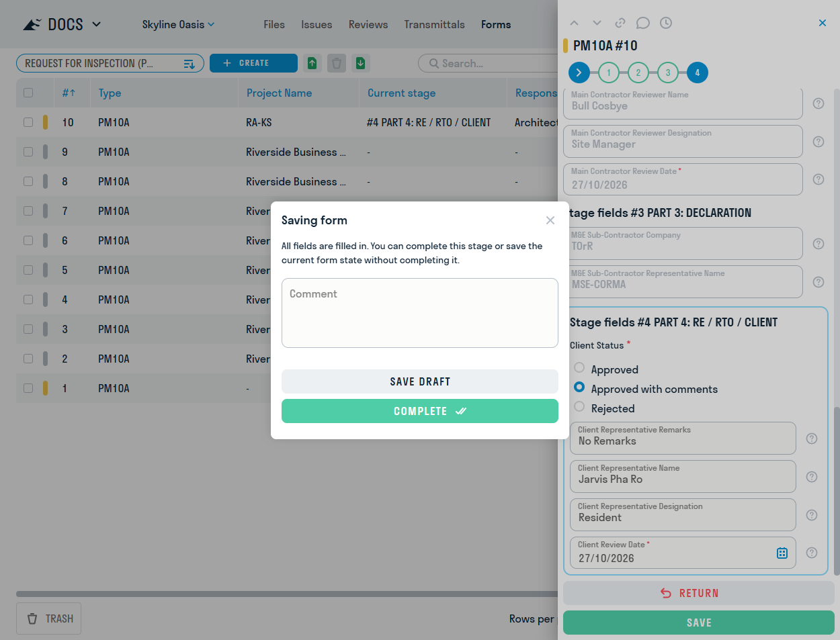This screenshot has height=640, width=840.
Task: Go to previous form with up chevron
Action: click(574, 23)
